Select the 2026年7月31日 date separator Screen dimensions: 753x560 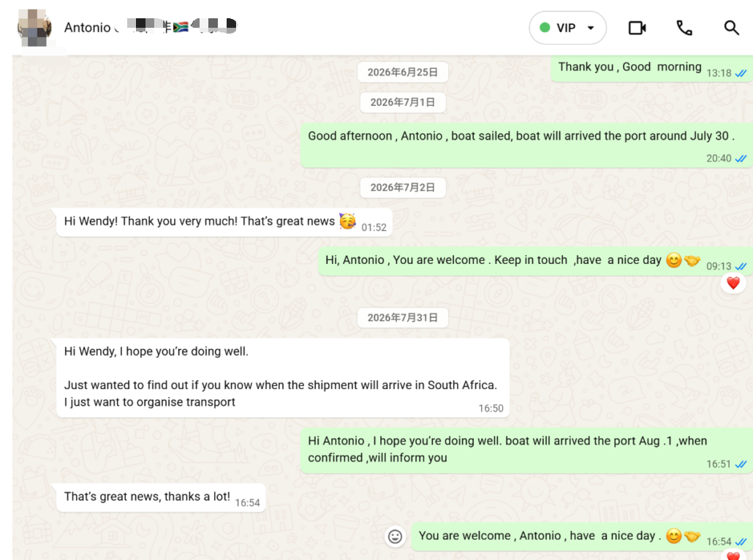point(402,317)
